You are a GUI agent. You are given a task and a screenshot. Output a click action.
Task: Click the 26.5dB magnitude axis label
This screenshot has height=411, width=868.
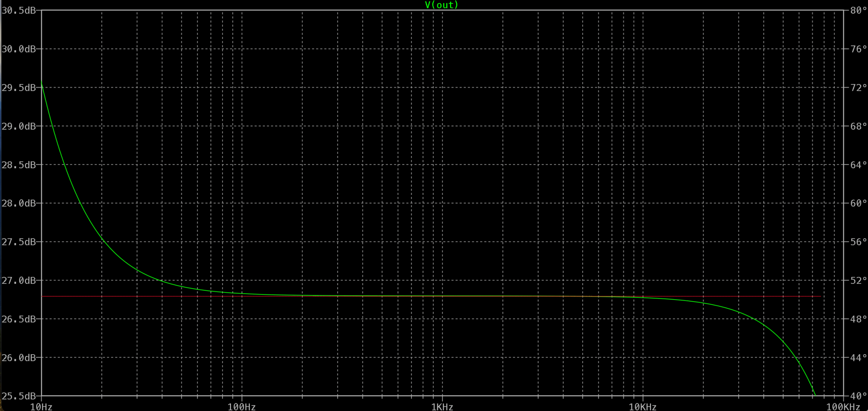click(19, 319)
